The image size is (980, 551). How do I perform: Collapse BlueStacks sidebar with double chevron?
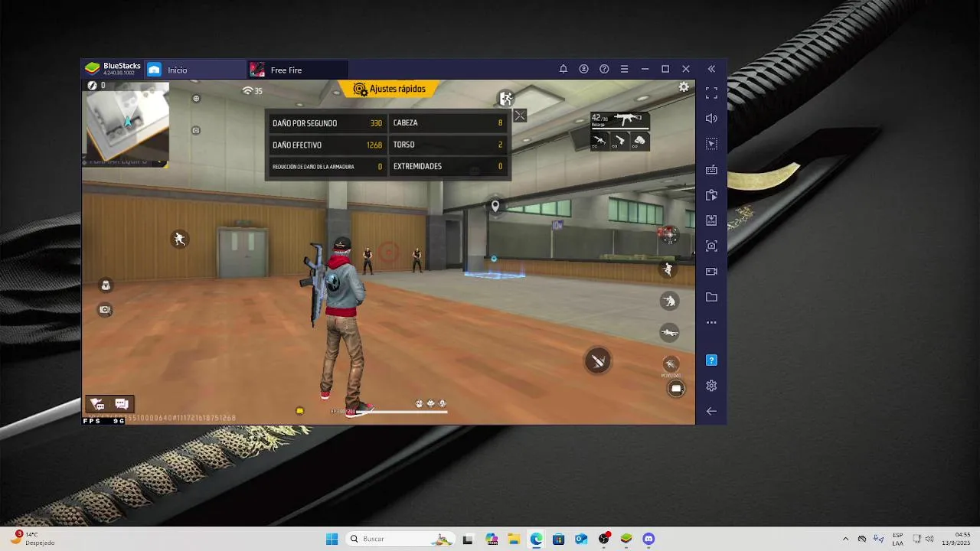pos(711,69)
